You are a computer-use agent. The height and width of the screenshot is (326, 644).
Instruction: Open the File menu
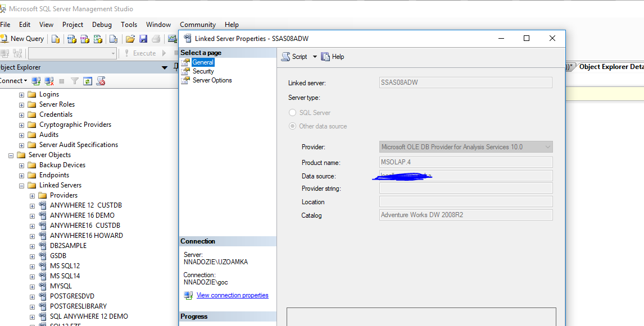[6, 25]
